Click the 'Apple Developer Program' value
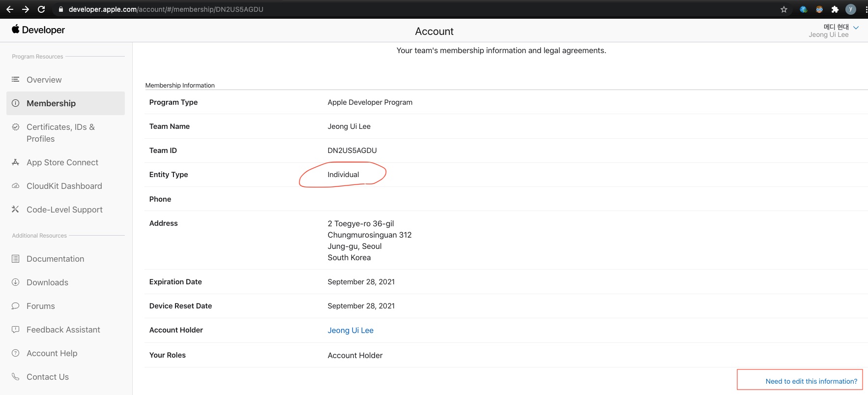Image resolution: width=868 pixels, height=395 pixels. (370, 102)
